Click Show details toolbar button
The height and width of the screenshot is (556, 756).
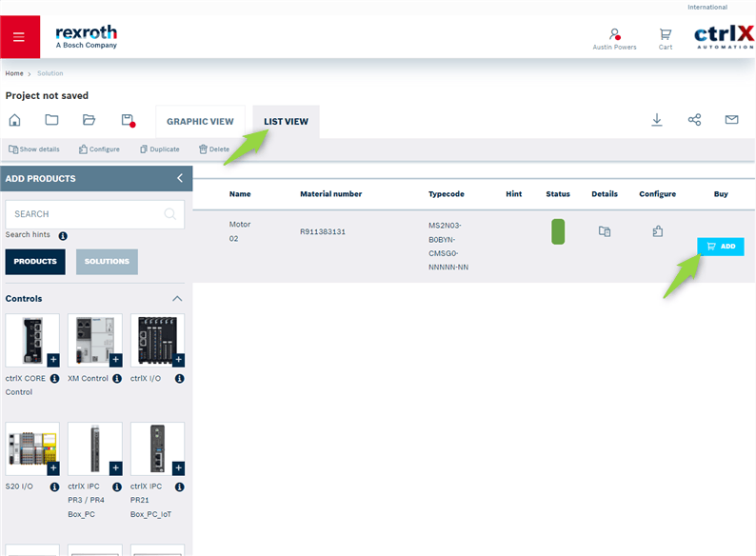(34, 149)
